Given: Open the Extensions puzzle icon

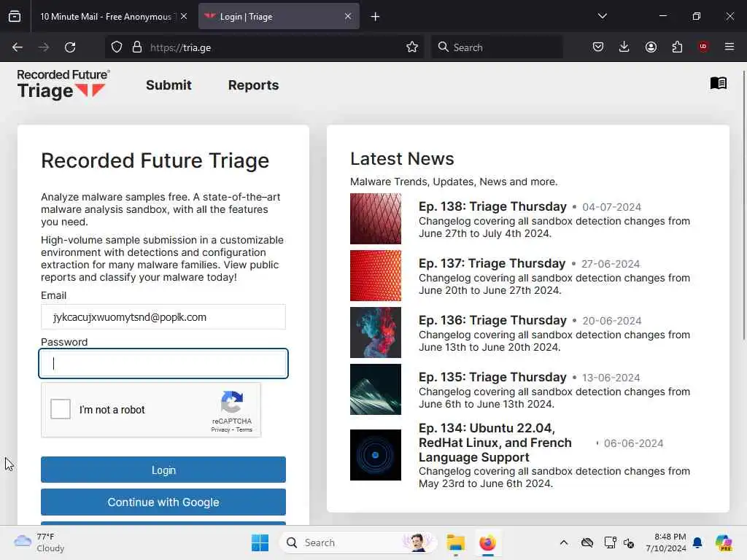Looking at the screenshot, I should tap(677, 47).
